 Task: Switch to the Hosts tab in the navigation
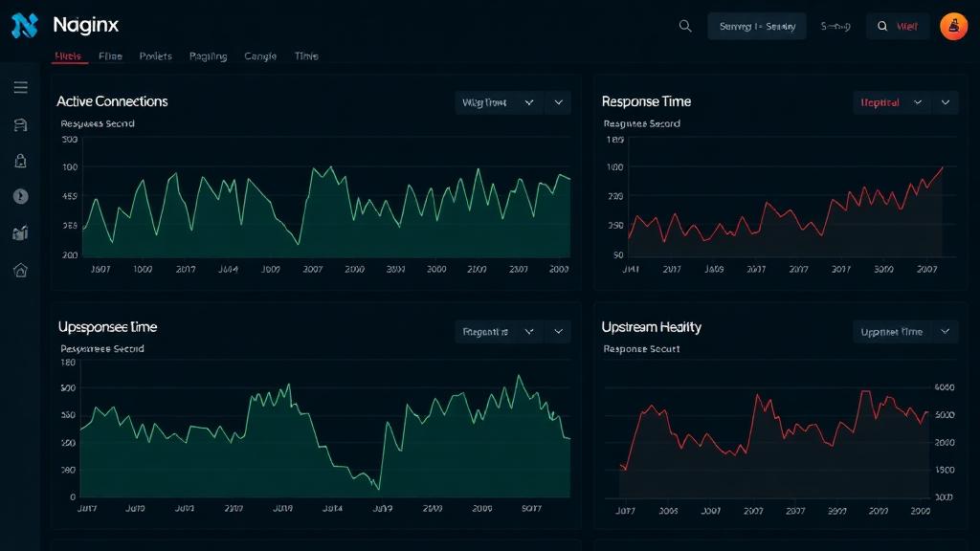click(69, 55)
